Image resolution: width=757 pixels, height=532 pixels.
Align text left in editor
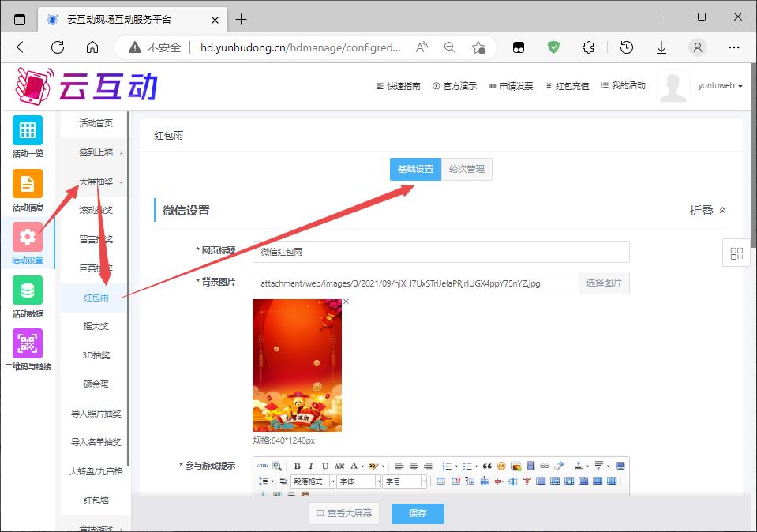coord(399,466)
